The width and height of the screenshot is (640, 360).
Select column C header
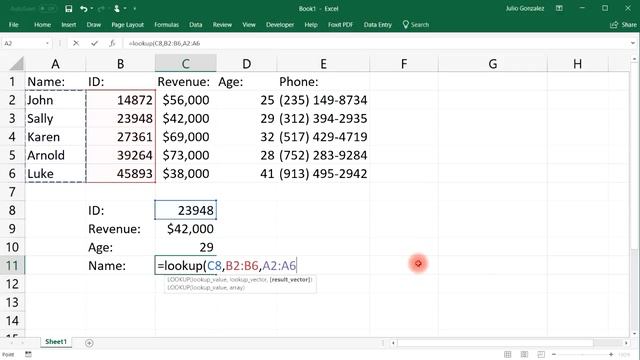tap(185, 64)
